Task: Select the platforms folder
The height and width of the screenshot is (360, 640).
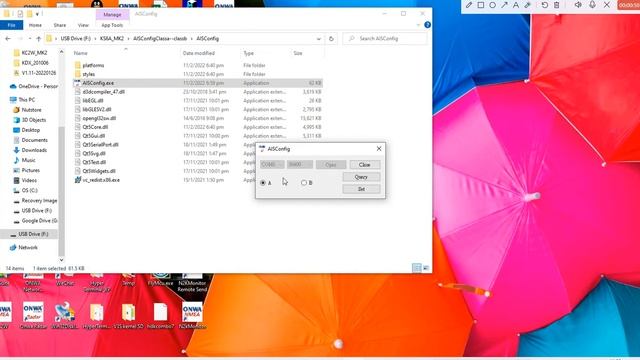Action: tap(93, 65)
